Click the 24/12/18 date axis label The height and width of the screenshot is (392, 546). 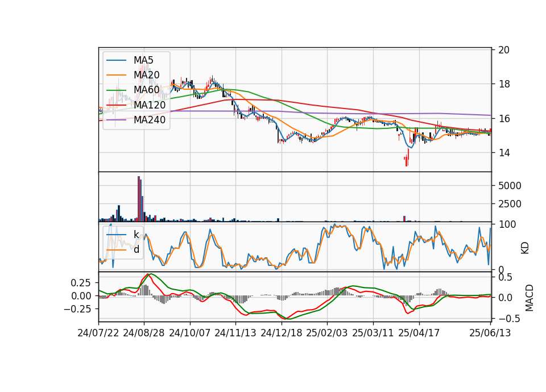click(282, 333)
